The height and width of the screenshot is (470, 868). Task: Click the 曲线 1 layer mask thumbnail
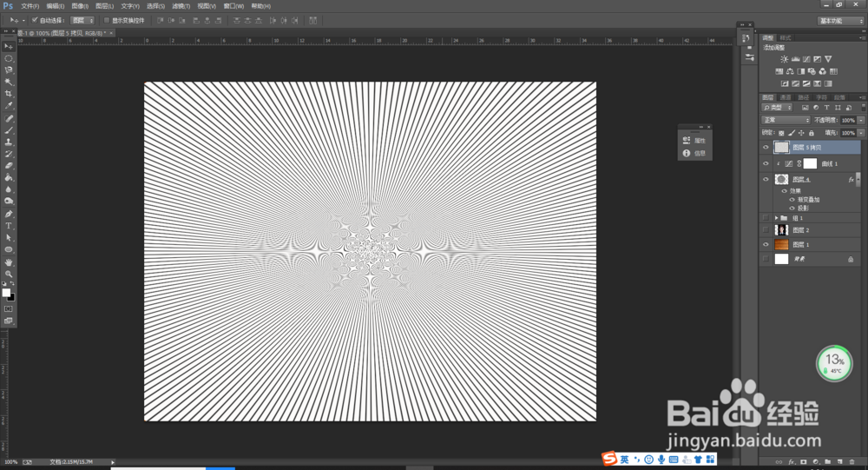(810, 163)
